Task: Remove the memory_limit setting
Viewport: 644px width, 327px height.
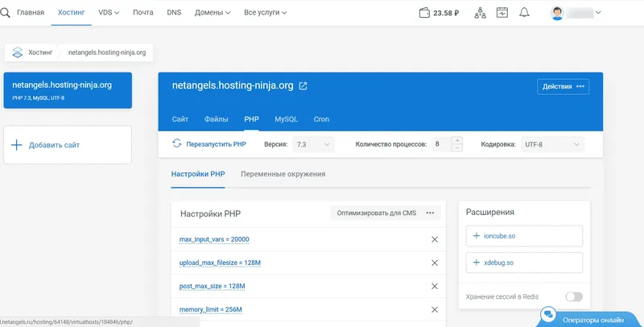Action: 435,310
